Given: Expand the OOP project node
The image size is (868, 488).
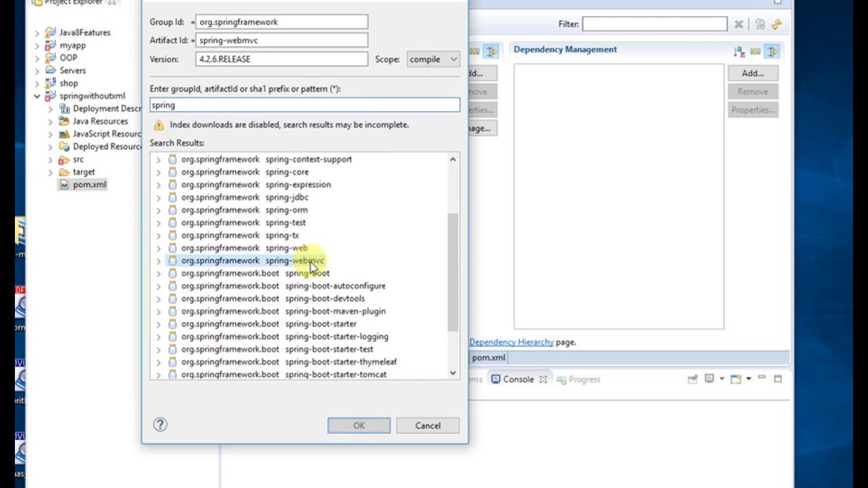Looking at the screenshot, I should (37, 58).
